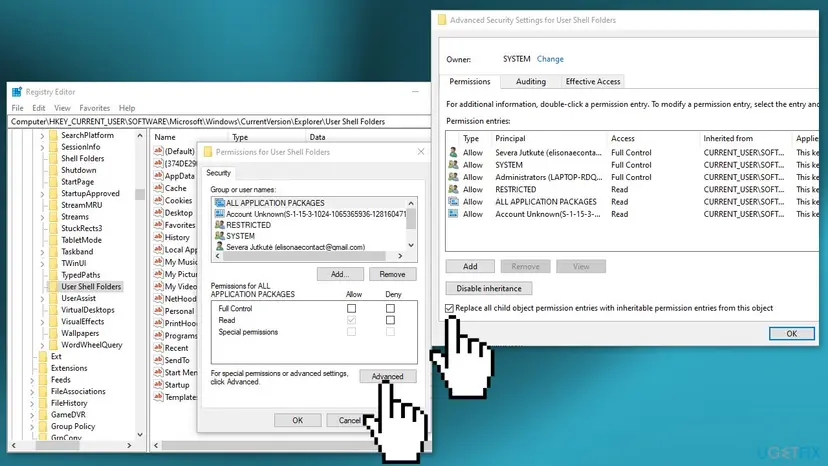Click the RESTRICTED group icon in Permissions dialog
Viewport: 828px width, 466px height.
click(220, 225)
